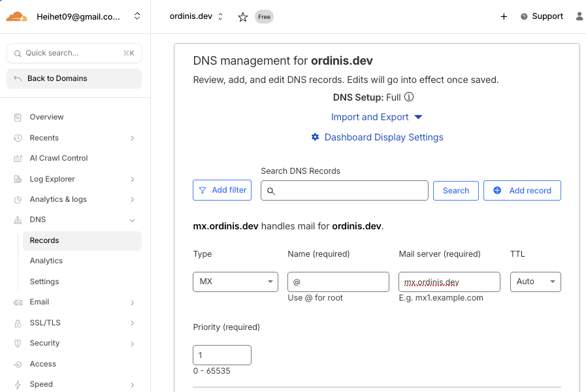Star the ordinis.dev domain
Viewport: 586px width, 392px height.
(x=243, y=17)
